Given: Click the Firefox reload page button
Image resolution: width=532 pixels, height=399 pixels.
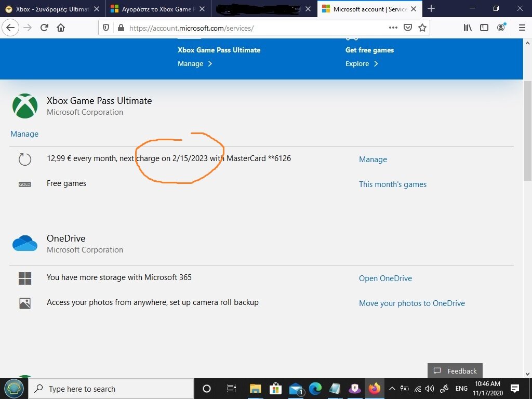Looking at the screenshot, I should coord(45,28).
